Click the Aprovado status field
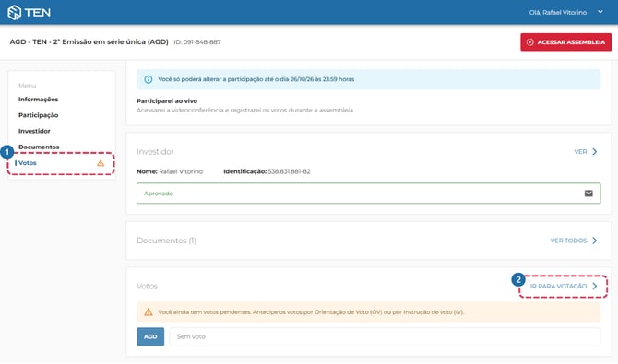618x364 pixels. (369, 194)
